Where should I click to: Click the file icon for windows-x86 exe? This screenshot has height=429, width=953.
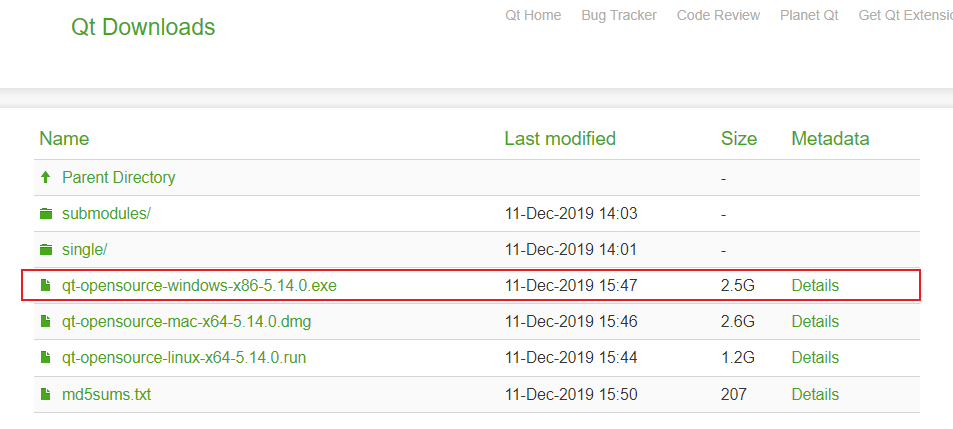tap(46, 285)
